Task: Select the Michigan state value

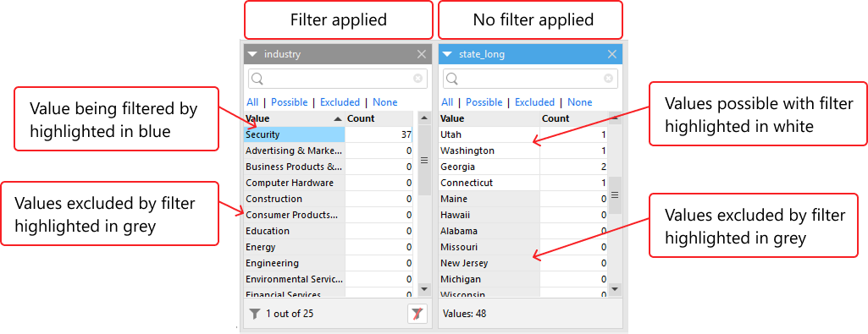Action: click(x=489, y=279)
